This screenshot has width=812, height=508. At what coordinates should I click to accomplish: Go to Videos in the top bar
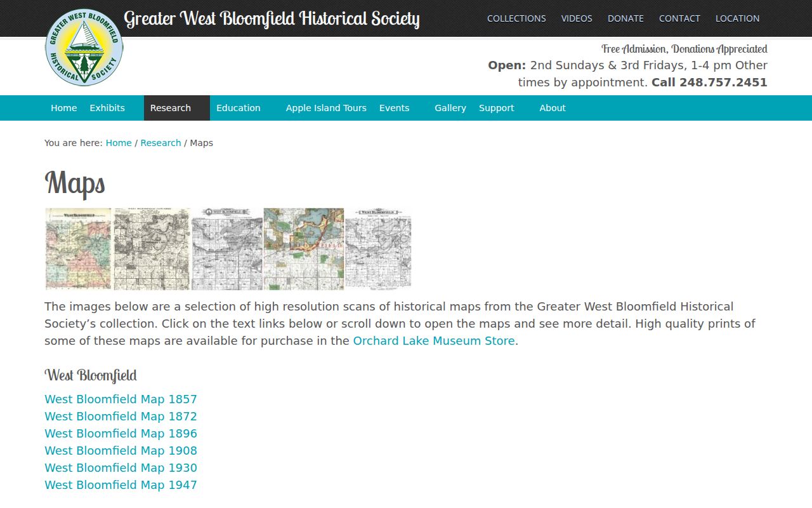coord(577,18)
